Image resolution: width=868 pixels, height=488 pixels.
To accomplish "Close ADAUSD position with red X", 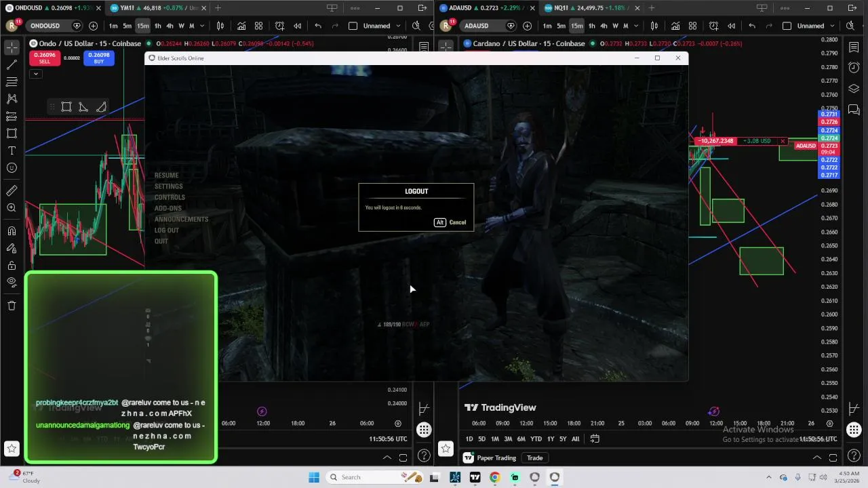I will tap(783, 142).
